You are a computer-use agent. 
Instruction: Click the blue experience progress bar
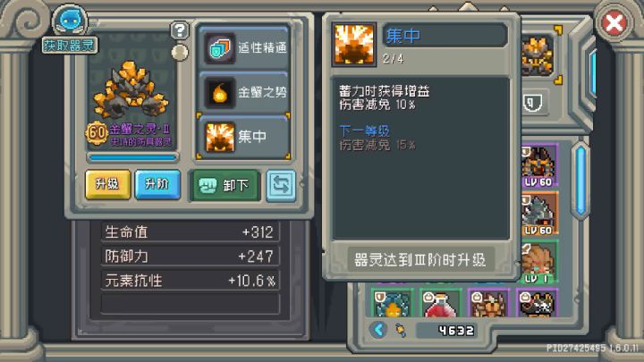tap(132, 157)
